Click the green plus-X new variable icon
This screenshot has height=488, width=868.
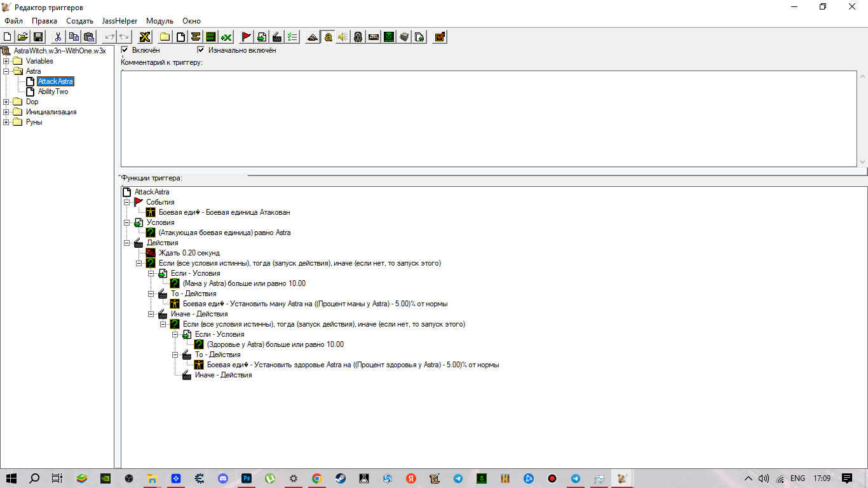tap(226, 37)
